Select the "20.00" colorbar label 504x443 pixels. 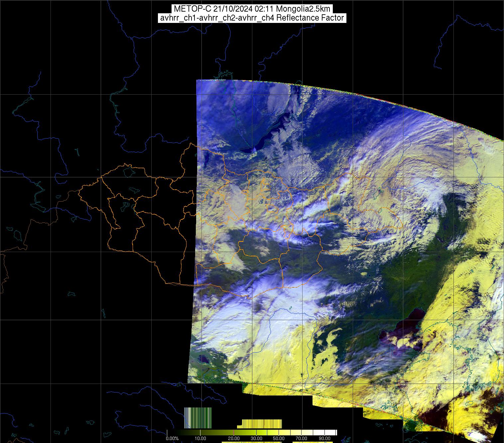click(x=234, y=438)
